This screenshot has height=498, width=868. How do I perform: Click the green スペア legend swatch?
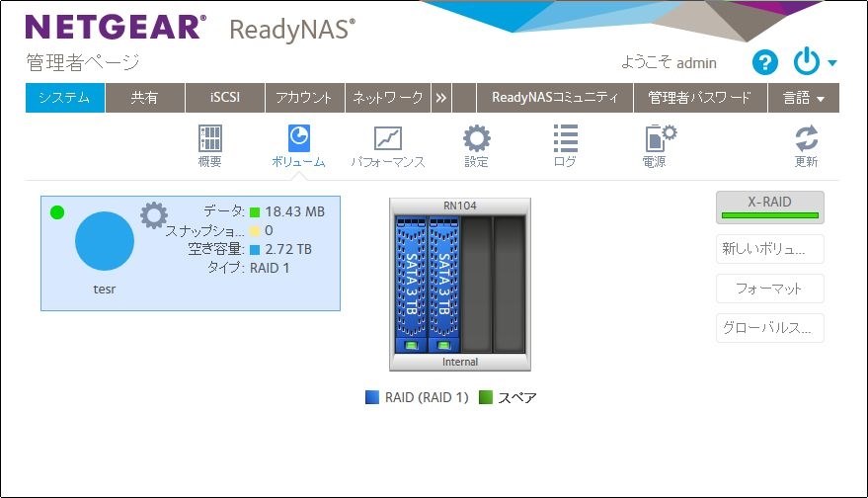tap(486, 397)
